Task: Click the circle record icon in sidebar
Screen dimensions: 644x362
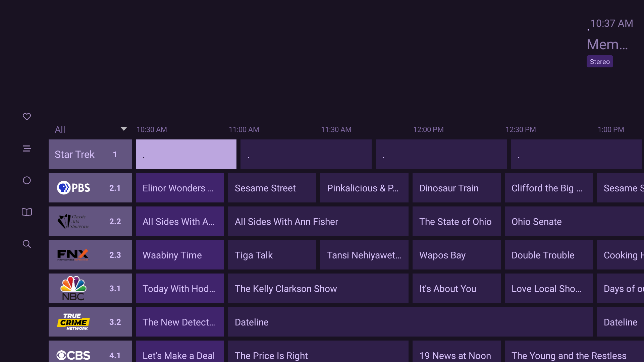Action: [27, 181]
